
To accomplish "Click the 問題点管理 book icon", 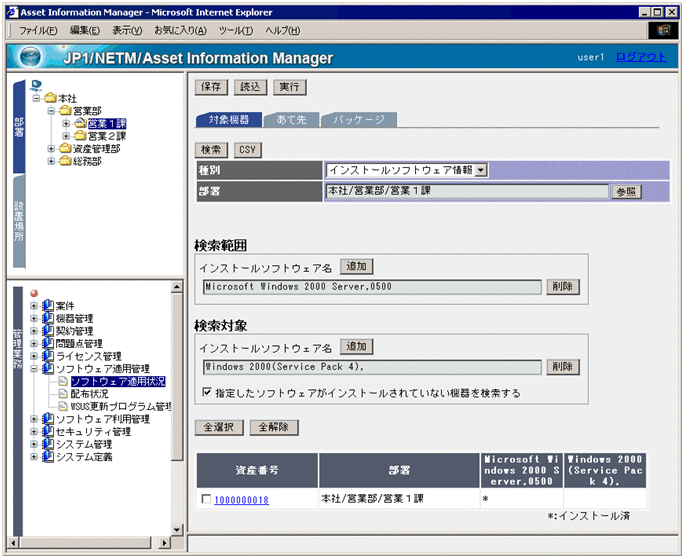I will [x=48, y=344].
